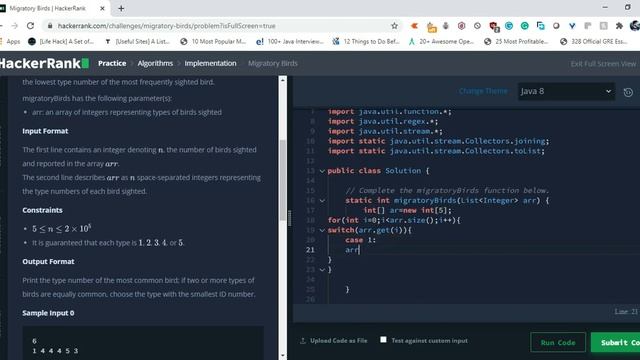Open the Useful Sites bookmark
The image size is (640, 360).
[137, 41]
